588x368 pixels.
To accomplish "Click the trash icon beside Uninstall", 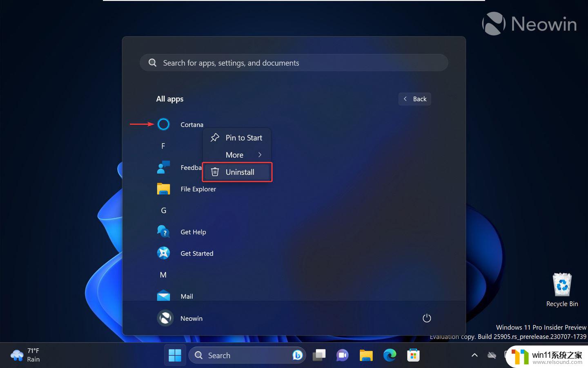I will pyautogui.click(x=215, y=172).
